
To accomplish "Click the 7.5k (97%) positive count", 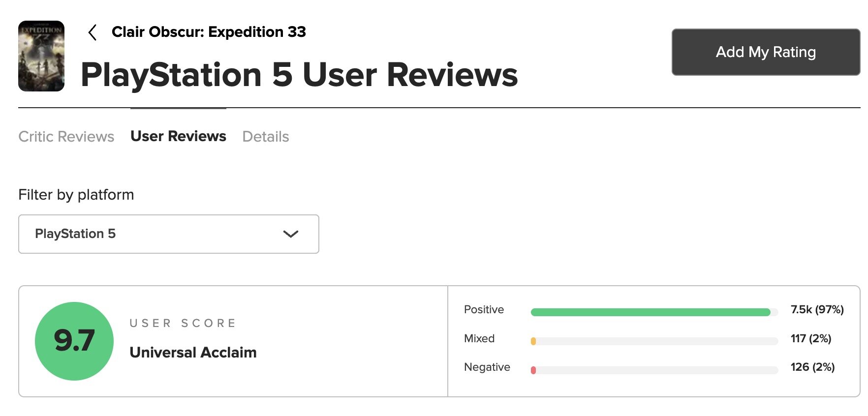I will (817, 309).
